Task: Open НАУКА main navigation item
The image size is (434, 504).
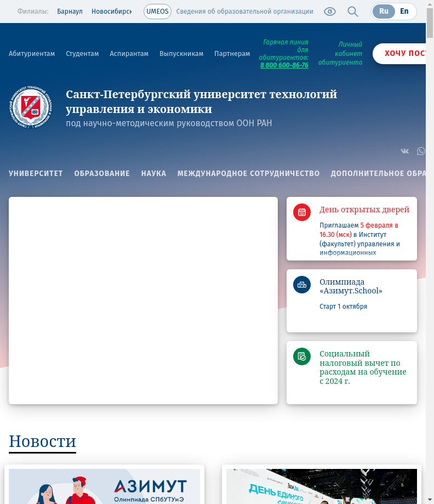Action: 153,173
